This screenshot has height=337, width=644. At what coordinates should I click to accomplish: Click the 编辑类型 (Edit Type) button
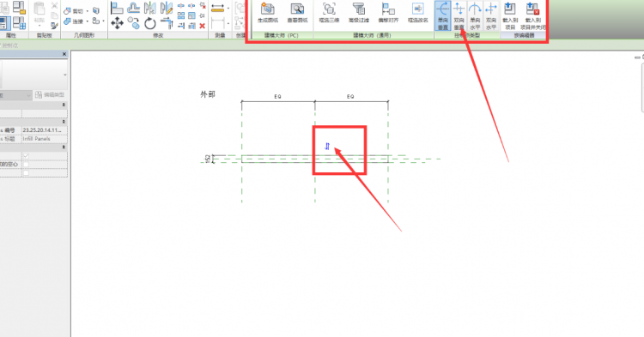tap(50, 95)
